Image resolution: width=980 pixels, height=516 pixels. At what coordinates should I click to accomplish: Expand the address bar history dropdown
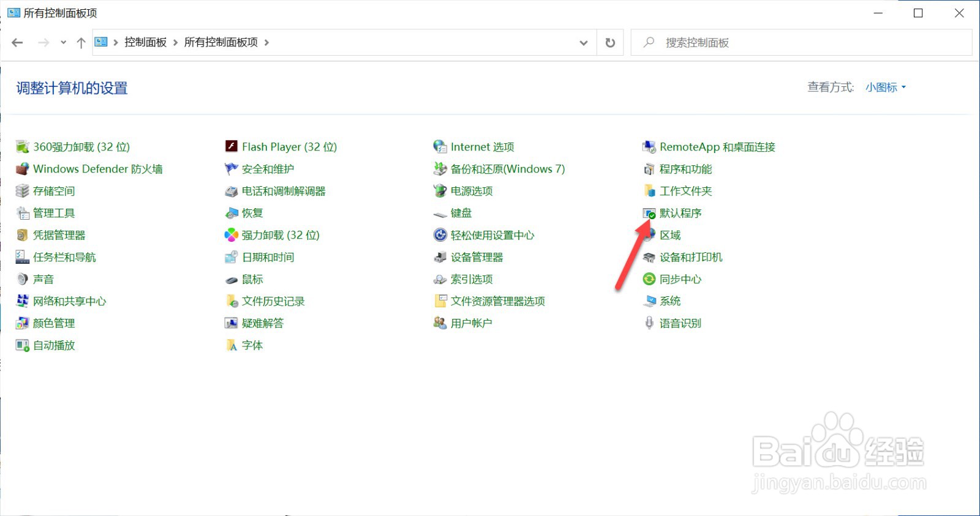[584, 43]
